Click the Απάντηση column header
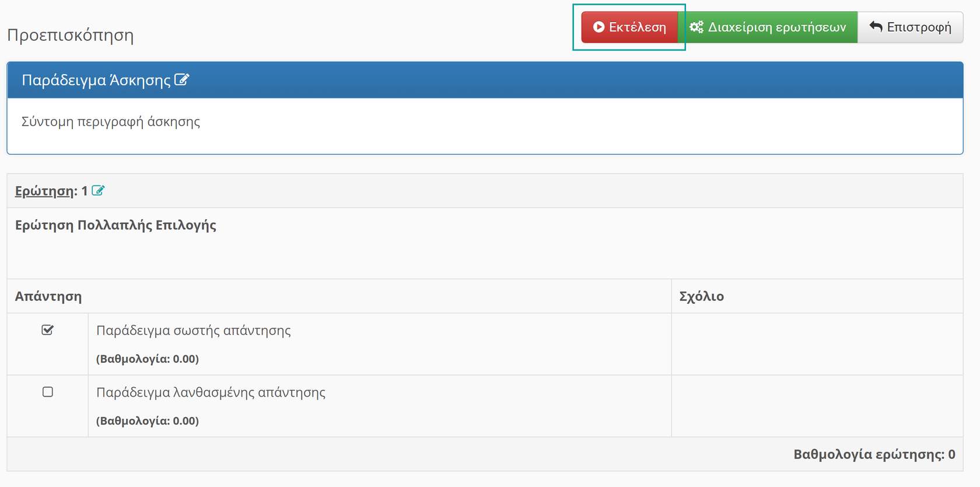980x487 pixels. click(48, 296)
